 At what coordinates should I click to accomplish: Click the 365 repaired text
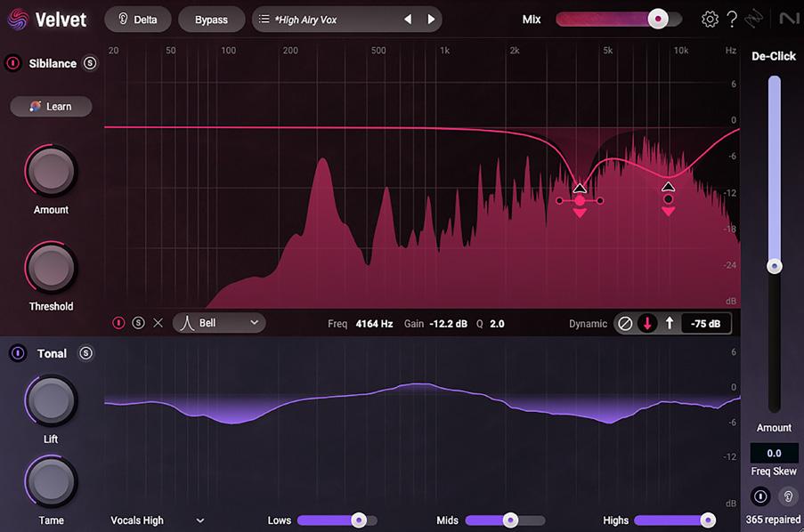click(x=773, y=520)
